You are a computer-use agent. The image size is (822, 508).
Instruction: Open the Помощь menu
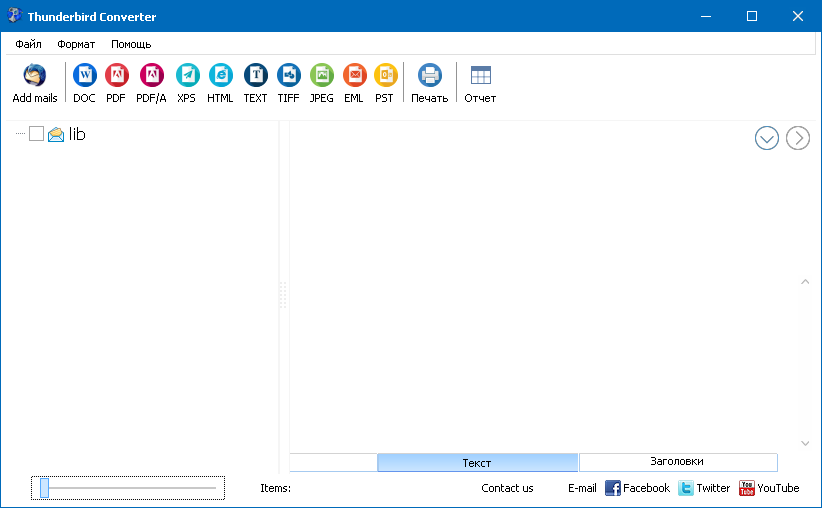[x=131, y=44]
